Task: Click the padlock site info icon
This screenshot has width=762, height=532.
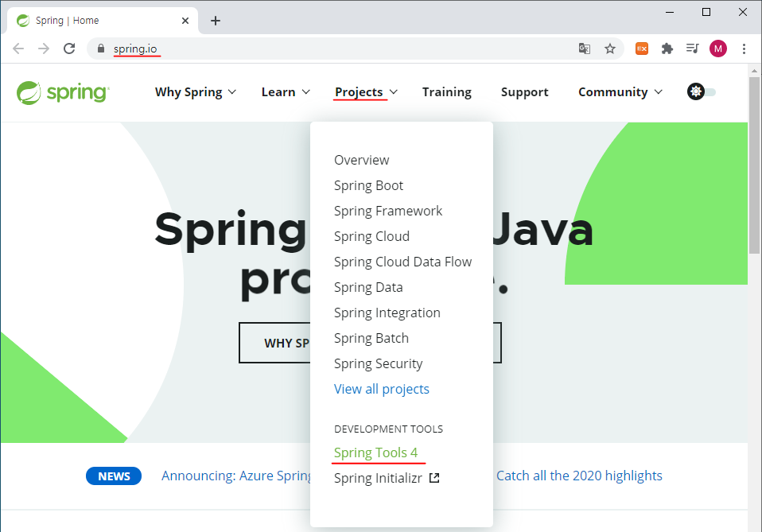Action: [x=100, y=49]
